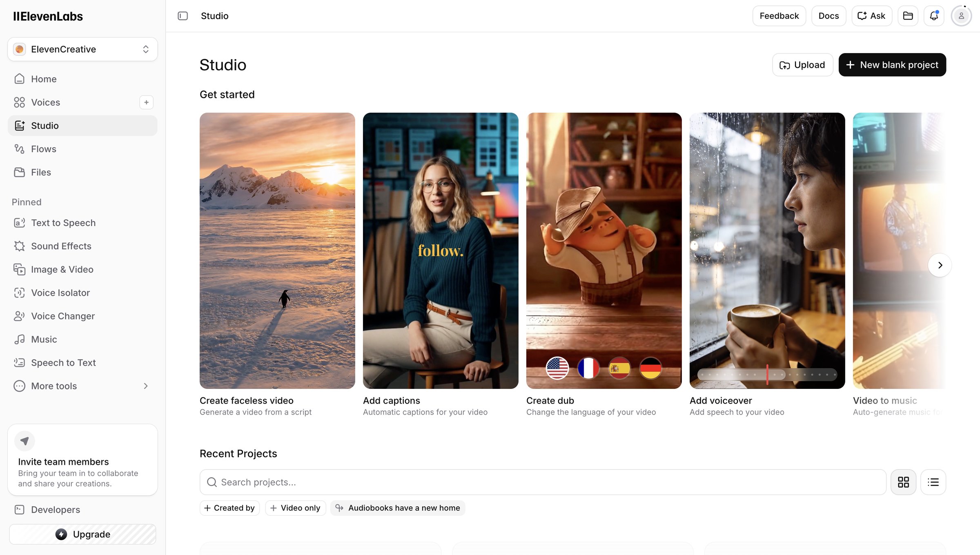The image size is (980, 555).
Task: Toggle the Video only filter
Action: click(x=295, y=508)
